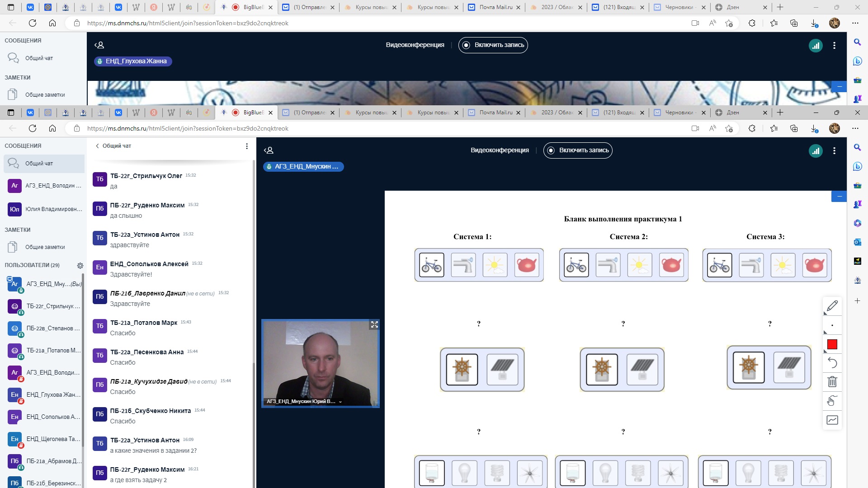Expand the webcam video to fullscreen

[x=374, y=325]
